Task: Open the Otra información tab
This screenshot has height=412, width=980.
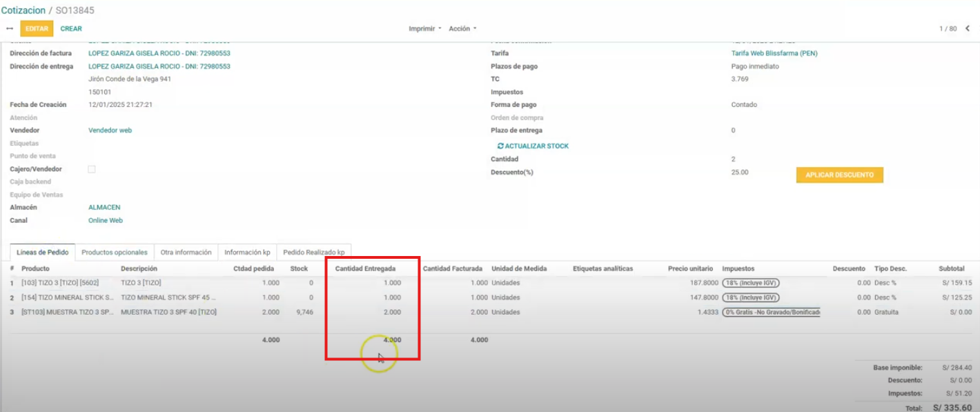Action: [186, 253]
